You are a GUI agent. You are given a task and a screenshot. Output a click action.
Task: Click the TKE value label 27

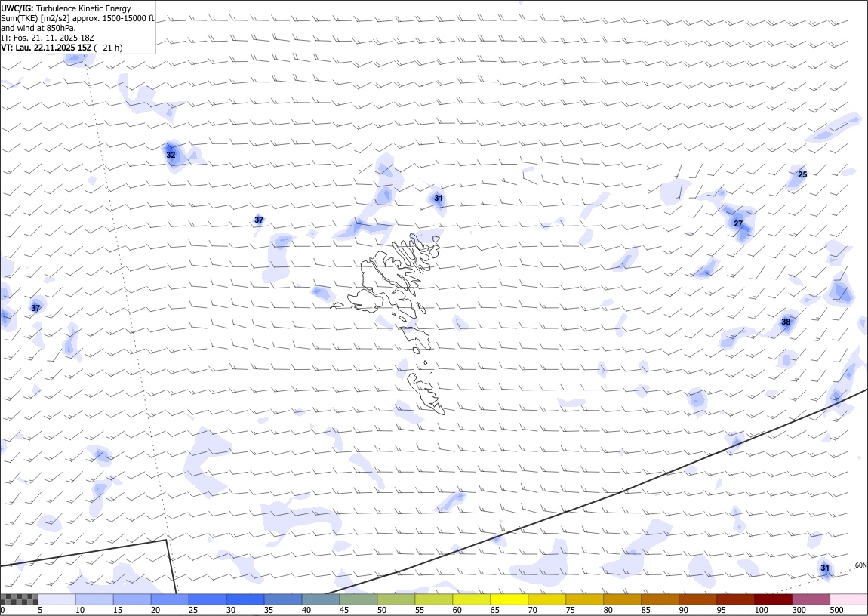(738, 223)
